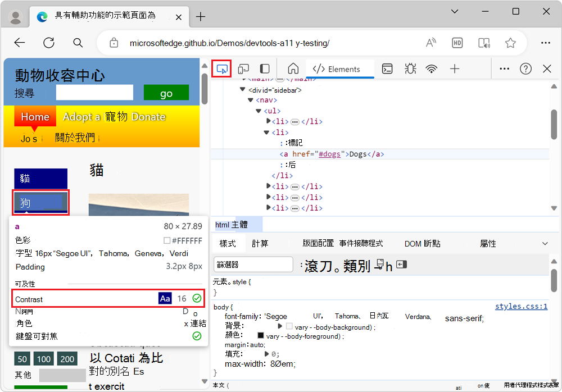Open a new browser tab
Viewport: 562px width, 392px height.
coord(201,16)
